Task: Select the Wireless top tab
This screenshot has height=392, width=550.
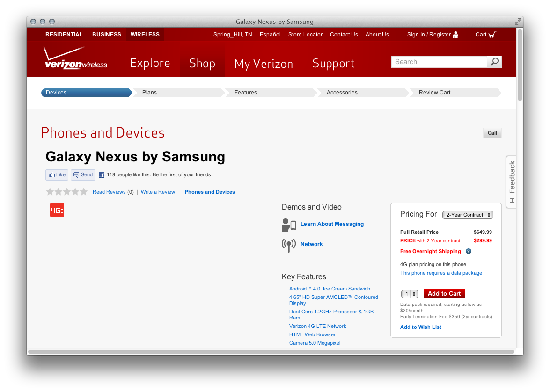Action: point(145,34)
